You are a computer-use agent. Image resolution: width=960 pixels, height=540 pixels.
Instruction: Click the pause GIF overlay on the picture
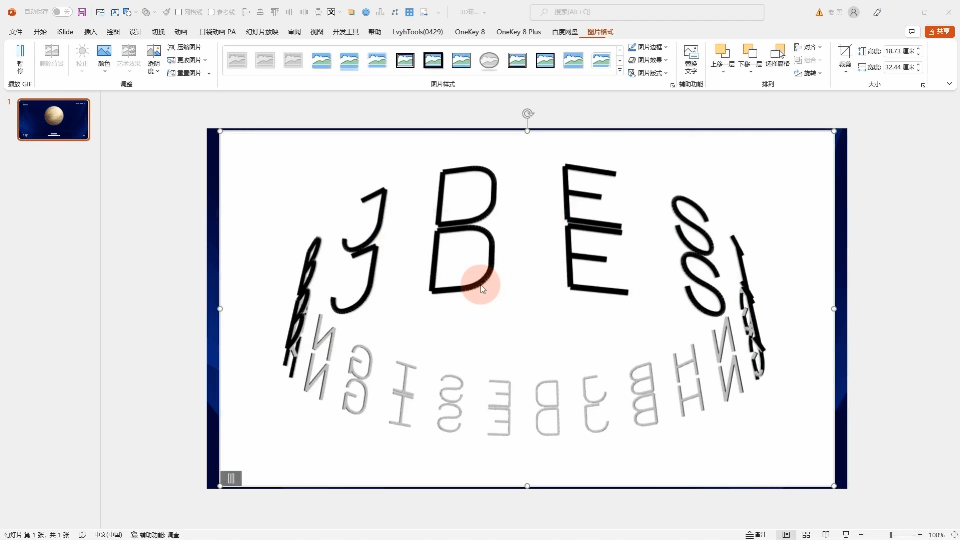tap(231, 478)
